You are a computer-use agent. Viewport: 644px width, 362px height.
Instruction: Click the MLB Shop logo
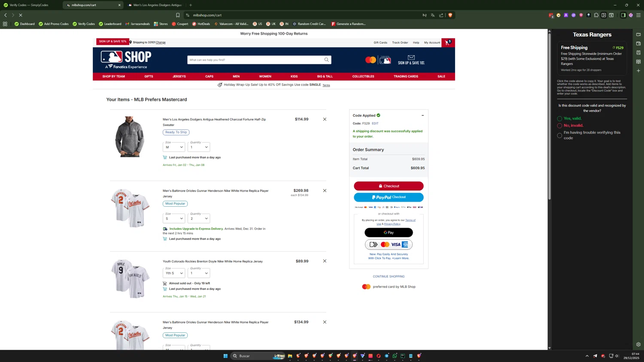coord(126,60)
